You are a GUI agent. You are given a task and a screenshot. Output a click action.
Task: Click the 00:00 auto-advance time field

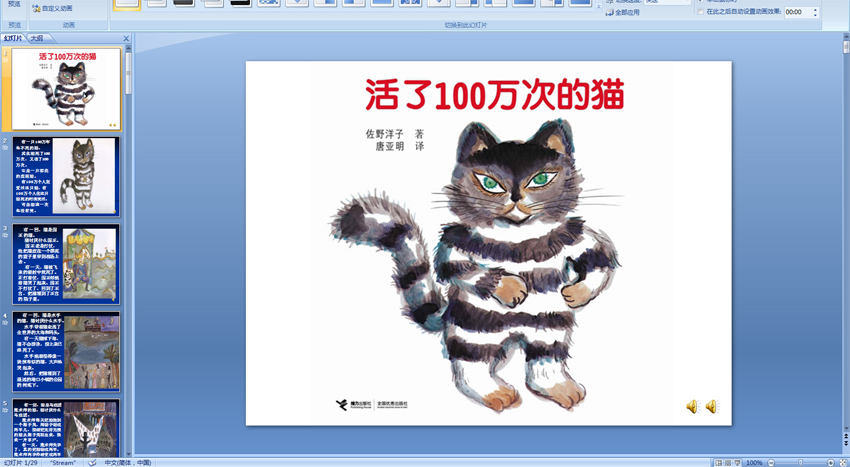point(797,12)
